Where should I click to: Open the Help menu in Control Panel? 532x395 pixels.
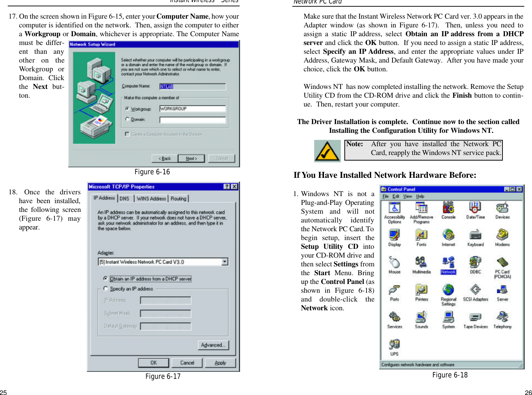(x=420, y=196)
